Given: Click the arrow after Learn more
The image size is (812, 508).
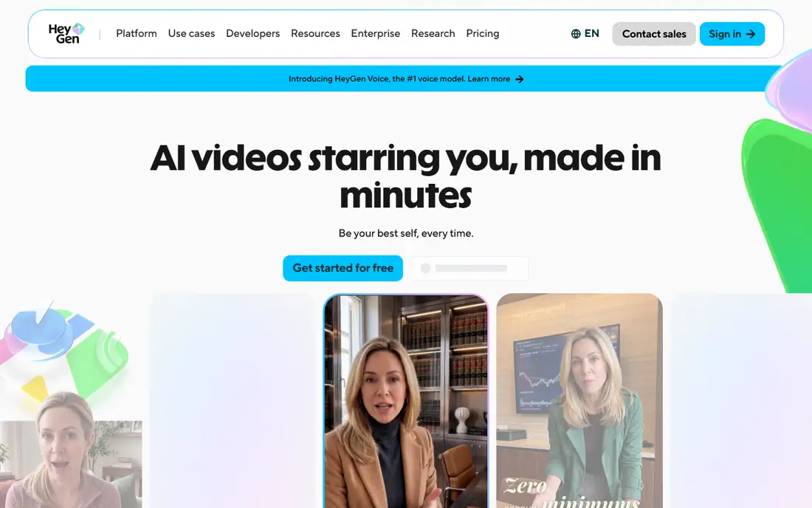Looking at the screenshot, I should 520,79.
